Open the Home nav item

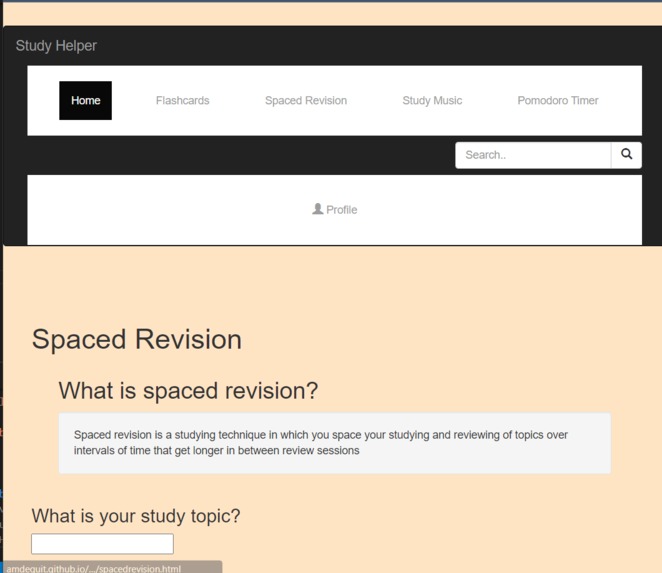click(85, 100)
